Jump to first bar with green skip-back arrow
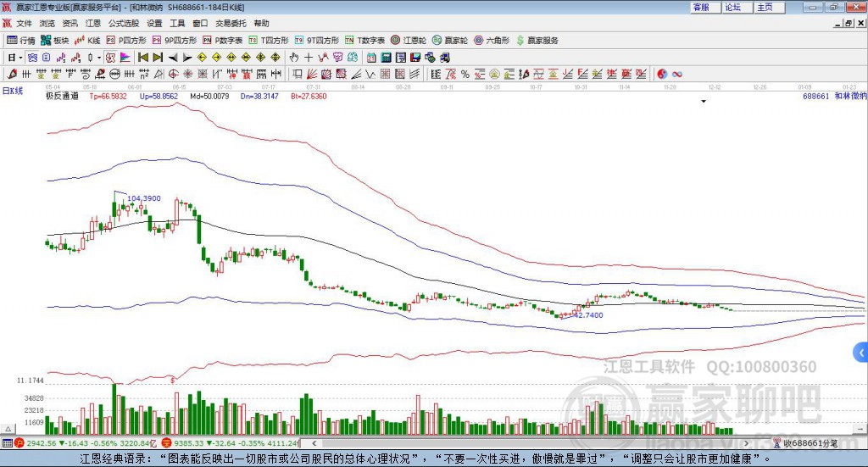This screenshot has height=467, width=868. tap(142, 58)
